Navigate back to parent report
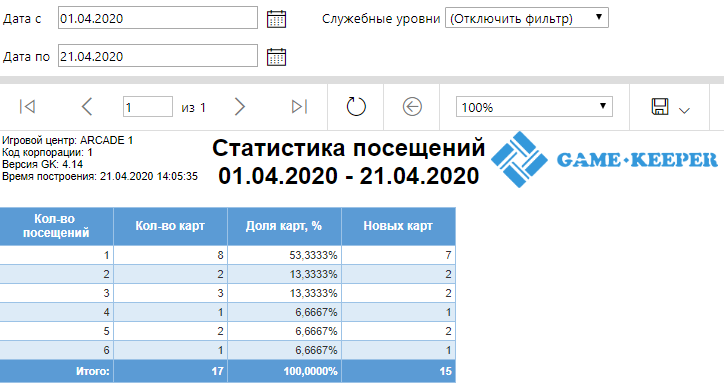 412,107
